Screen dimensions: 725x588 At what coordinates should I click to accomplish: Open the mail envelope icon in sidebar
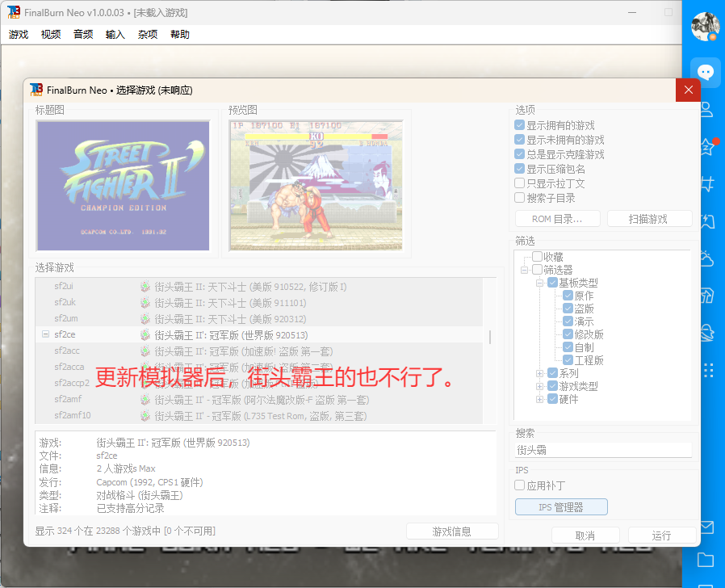click(707, 527)
